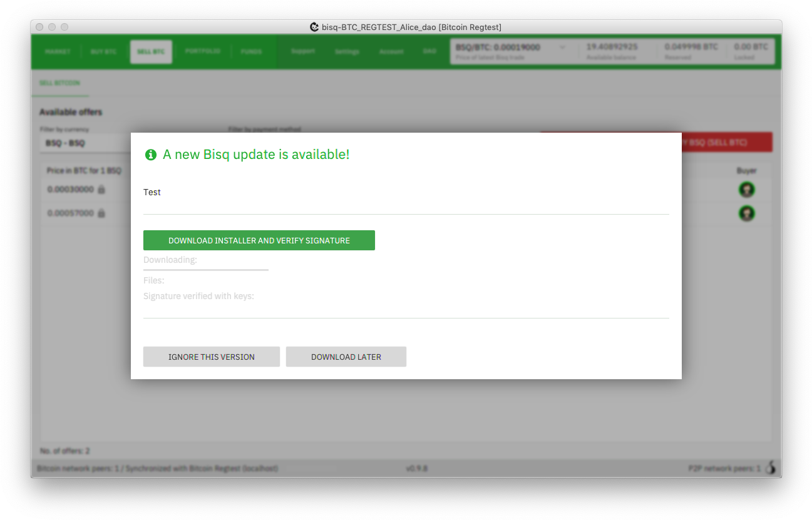Click the available balance 19.40892925
Viewport: 812px width, 520px height.
point(612,47)
